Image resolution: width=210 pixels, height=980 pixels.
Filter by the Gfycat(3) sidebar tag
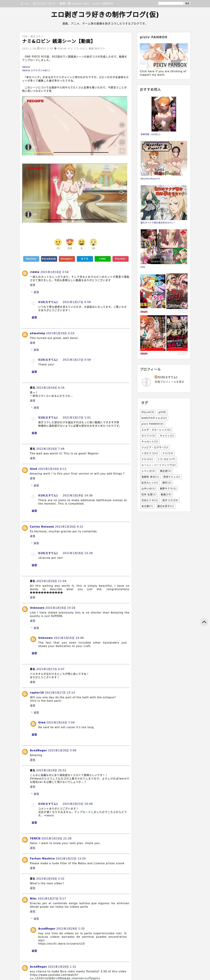[148, 412]
